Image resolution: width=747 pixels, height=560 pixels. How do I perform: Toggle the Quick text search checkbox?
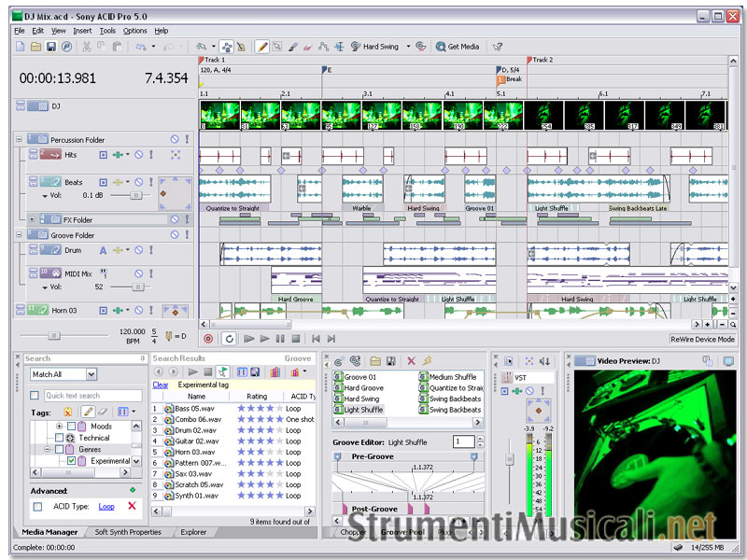[35, 395]
